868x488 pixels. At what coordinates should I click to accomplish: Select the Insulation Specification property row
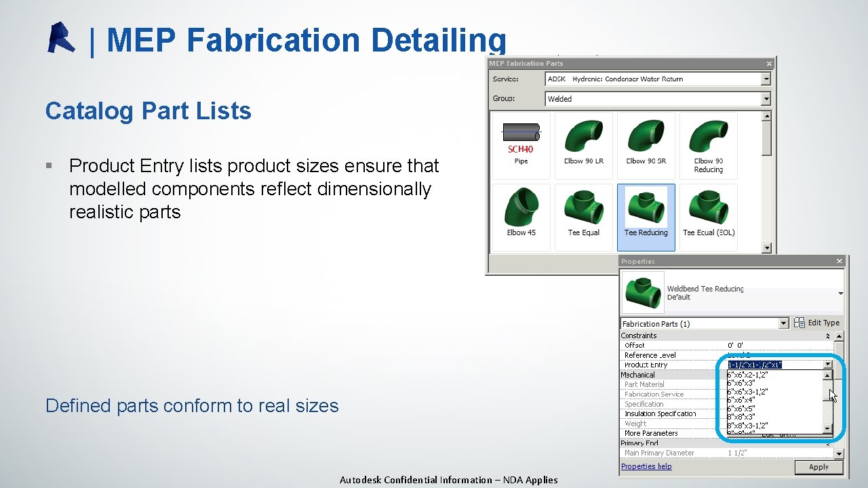[673, 413]
